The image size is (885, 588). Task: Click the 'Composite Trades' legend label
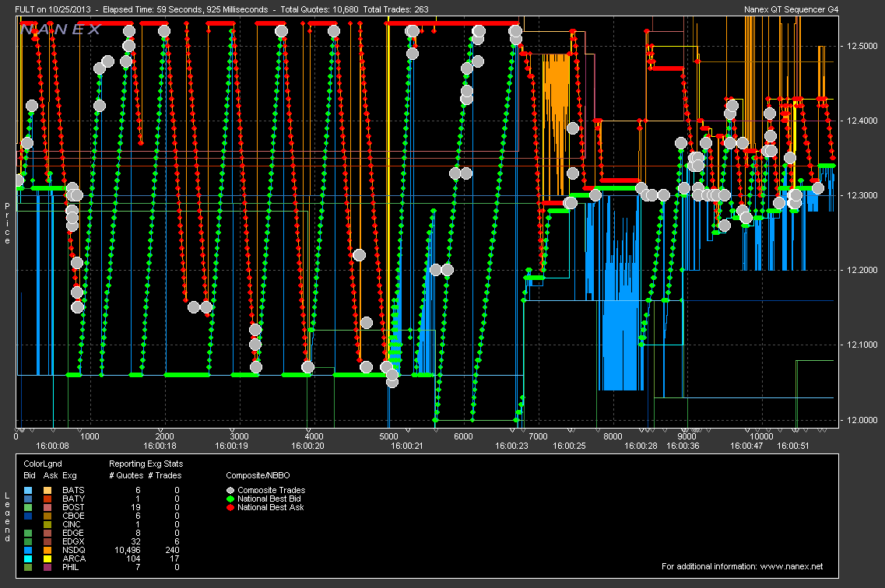(272, 491)
